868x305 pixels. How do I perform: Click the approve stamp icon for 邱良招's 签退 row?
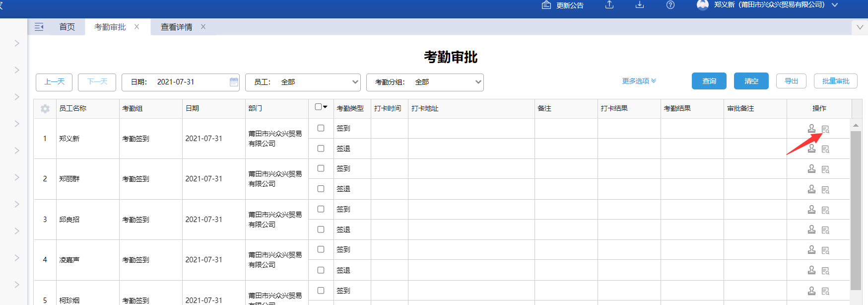(x=811, y=229)
